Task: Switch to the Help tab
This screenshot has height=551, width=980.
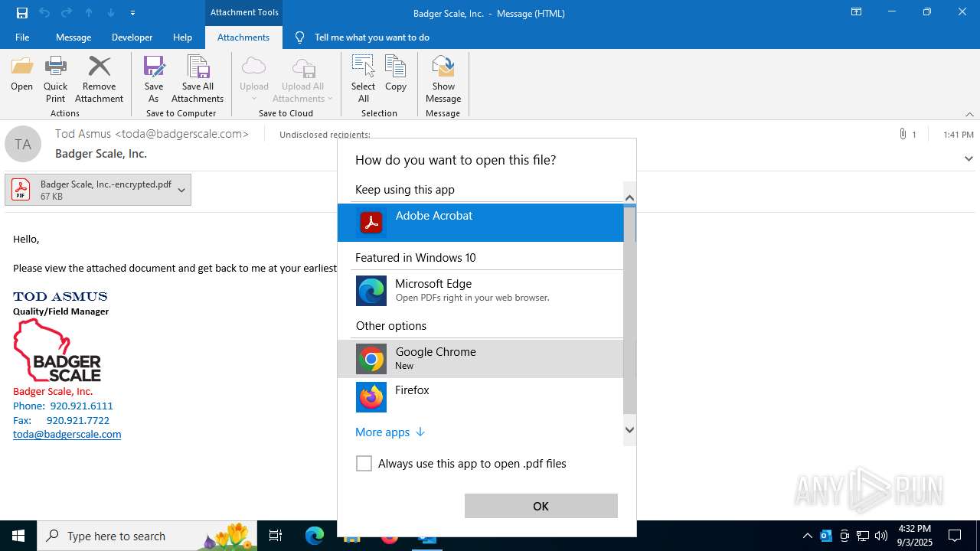Action: [x=182, y=37]
